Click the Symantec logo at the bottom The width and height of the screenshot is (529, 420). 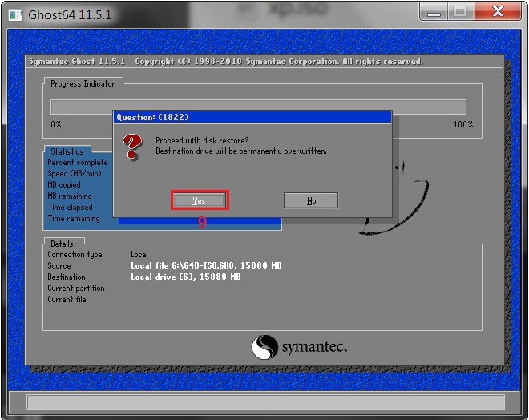coord(299,346)
